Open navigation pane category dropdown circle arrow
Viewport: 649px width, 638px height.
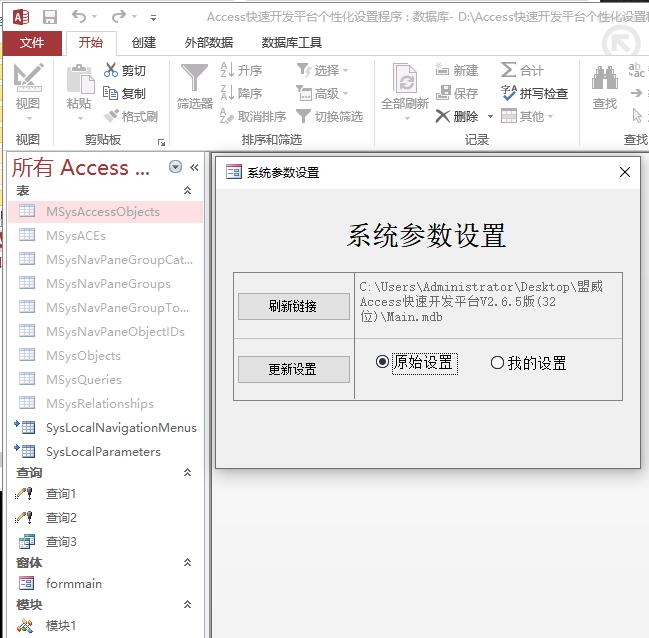(x=175, y=167)
